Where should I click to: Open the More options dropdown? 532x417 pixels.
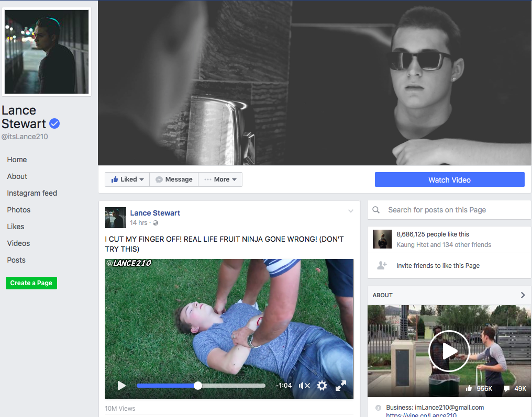click(x=220, y=179)
